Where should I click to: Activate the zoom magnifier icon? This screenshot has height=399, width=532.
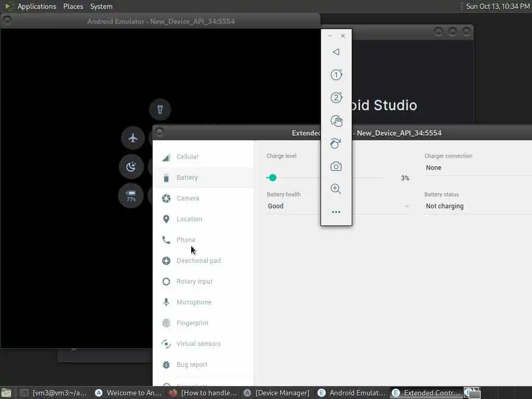336,189
